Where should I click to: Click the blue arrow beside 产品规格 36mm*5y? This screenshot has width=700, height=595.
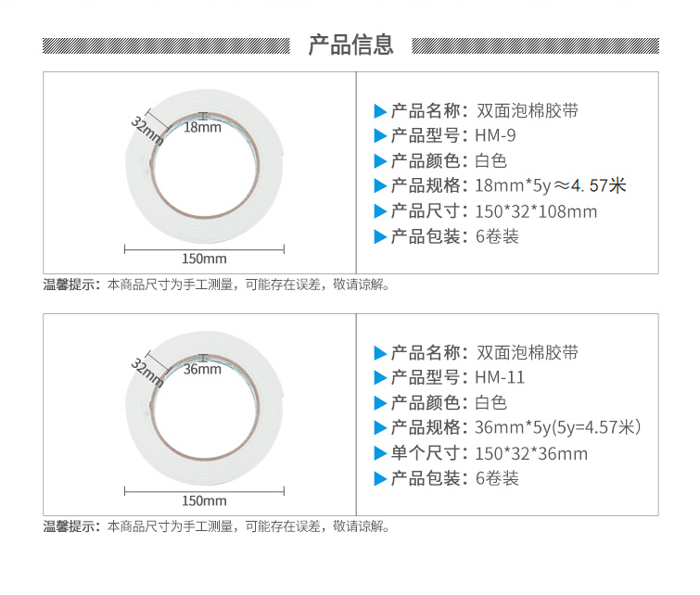[380, 427]
